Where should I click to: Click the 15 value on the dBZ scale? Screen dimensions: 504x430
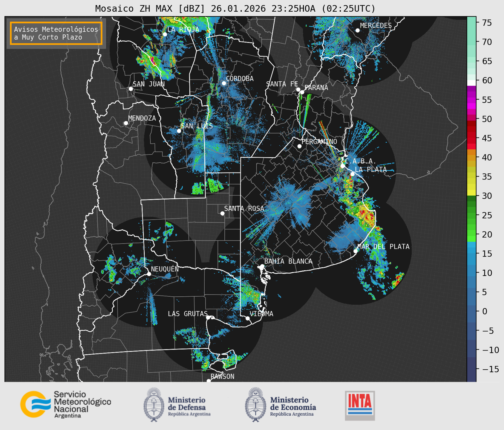(487, 254)
